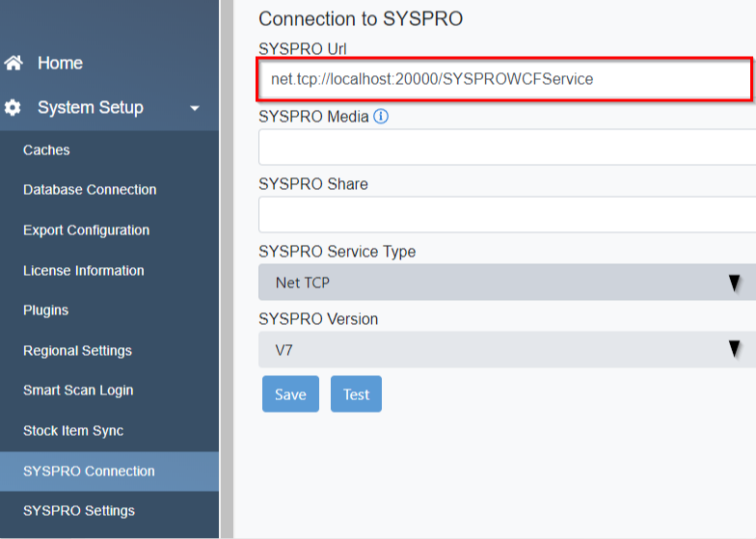Open Plugins page
Image resolution: width=756 pixels, height=539 pixels.
46,310
